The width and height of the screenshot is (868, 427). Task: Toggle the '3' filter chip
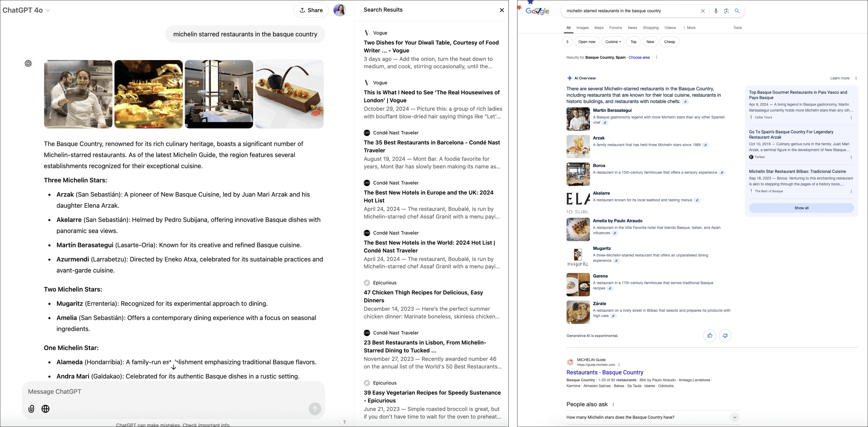[567, 42]
